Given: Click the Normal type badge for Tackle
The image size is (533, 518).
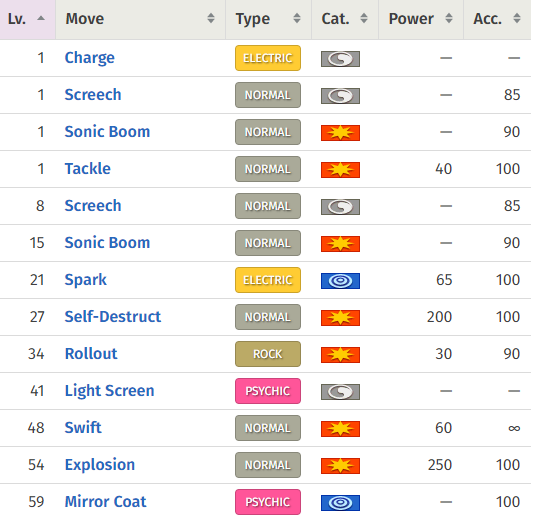Looking at the screenshot, I should pos(268,169).
